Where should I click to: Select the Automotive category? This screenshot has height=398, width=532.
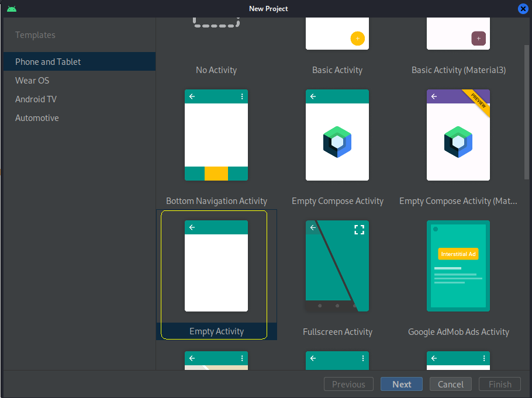(x=80, y=117)
